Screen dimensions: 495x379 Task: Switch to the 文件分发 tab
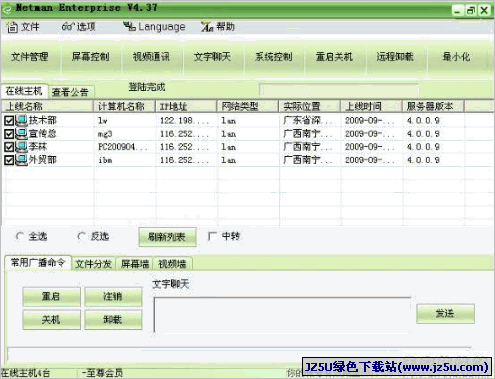pos(93,264)
